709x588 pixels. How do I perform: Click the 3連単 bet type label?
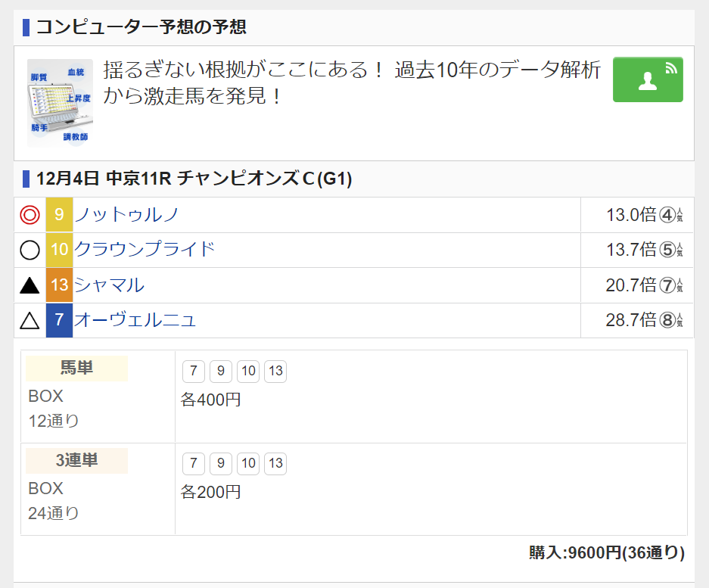click(x=76, y=461)
